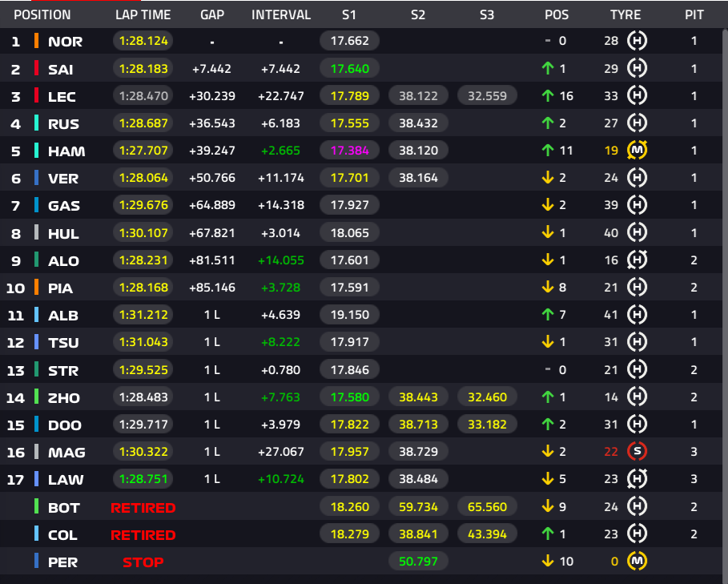The width and height of the screenshot is (728, 584).
Task: Select driver HAM in the list
Action: [66, 151]
